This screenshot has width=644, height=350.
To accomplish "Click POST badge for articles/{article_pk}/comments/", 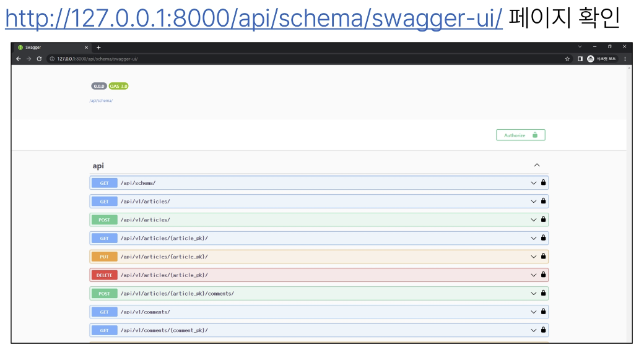I will tap(104, 294).
